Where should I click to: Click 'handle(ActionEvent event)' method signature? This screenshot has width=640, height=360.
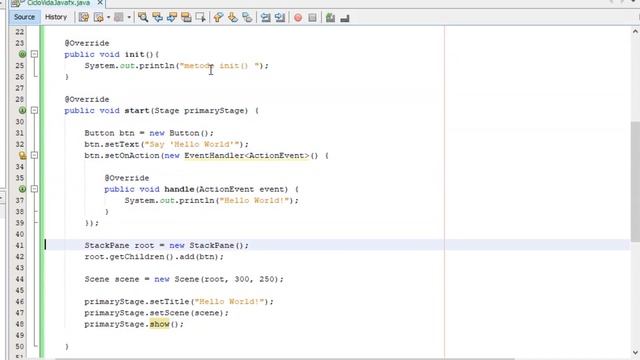[226, 189]
